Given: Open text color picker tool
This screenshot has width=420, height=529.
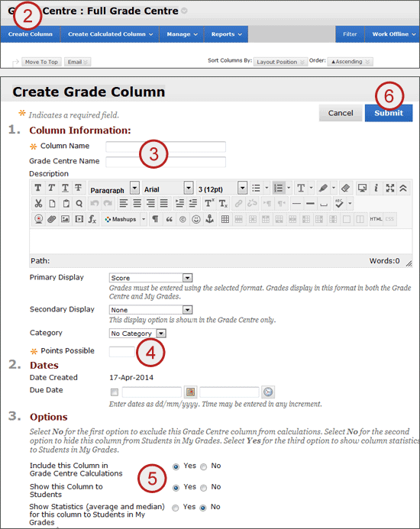Looking at the screenshot, I should coord(301,188).
